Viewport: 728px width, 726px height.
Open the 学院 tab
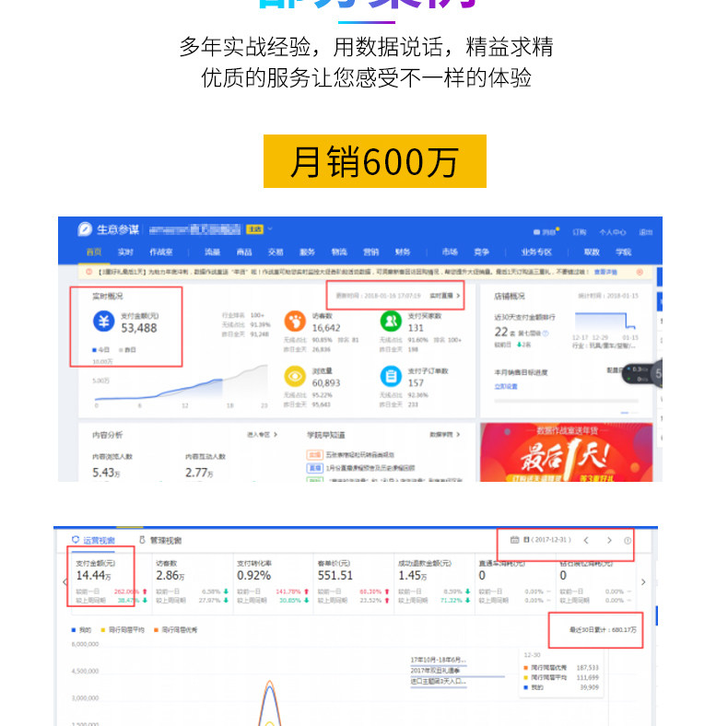coord(624,252)
